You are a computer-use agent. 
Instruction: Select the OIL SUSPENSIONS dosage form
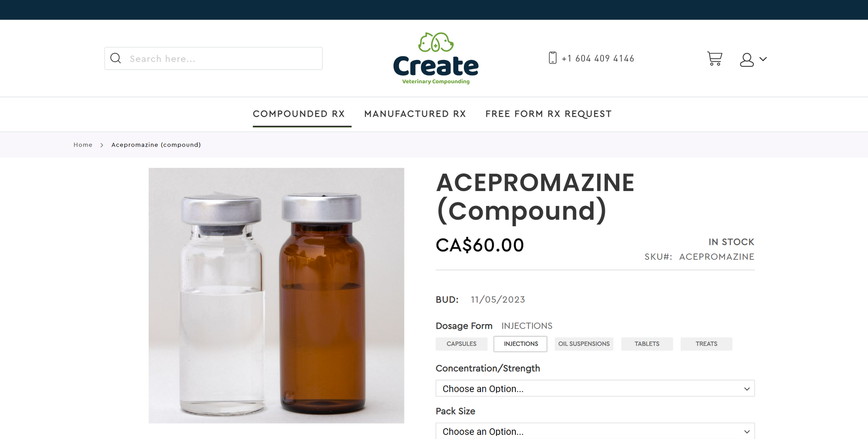[584, 344]
